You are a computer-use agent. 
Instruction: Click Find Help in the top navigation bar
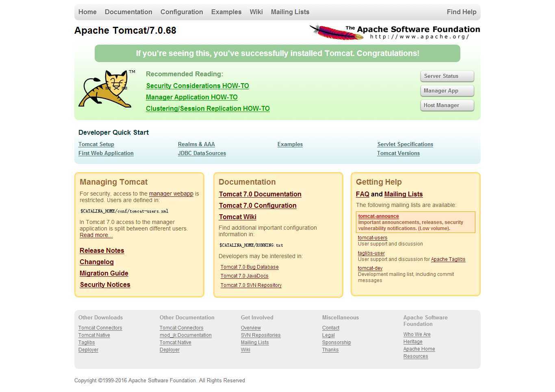point(462,12)
